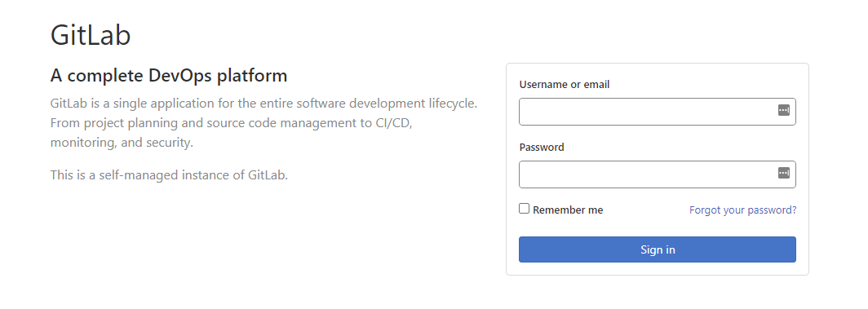The width and height of the screenshot is (868, 309).
Task: Select the A complete DevOps platform heading
Action: 169,75
